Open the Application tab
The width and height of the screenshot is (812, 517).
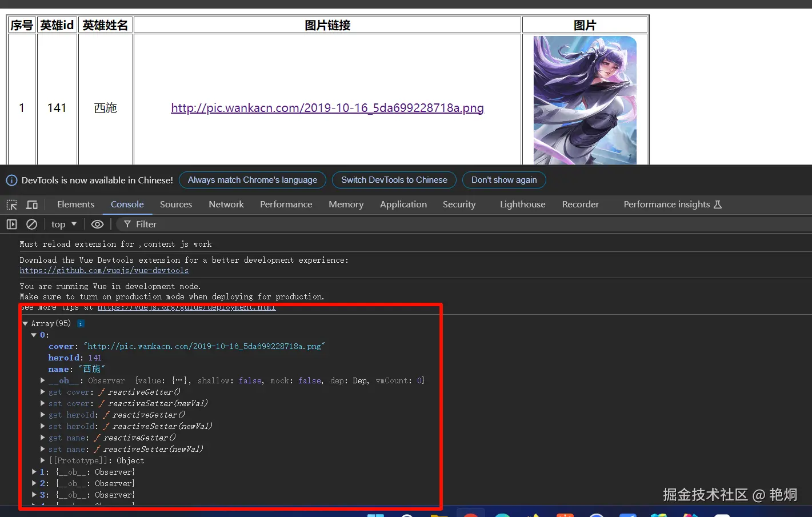[x=403, y=205]
